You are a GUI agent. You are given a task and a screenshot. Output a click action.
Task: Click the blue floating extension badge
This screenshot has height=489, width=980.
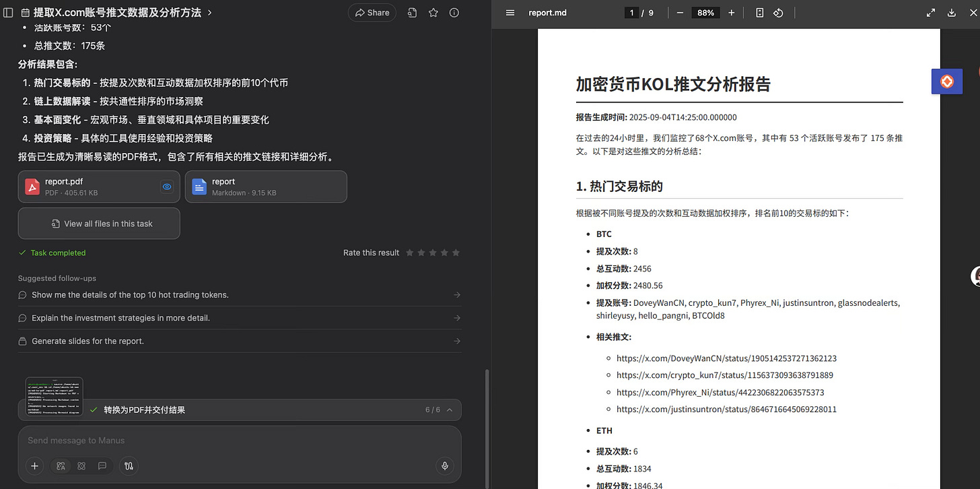pos(946,81)
